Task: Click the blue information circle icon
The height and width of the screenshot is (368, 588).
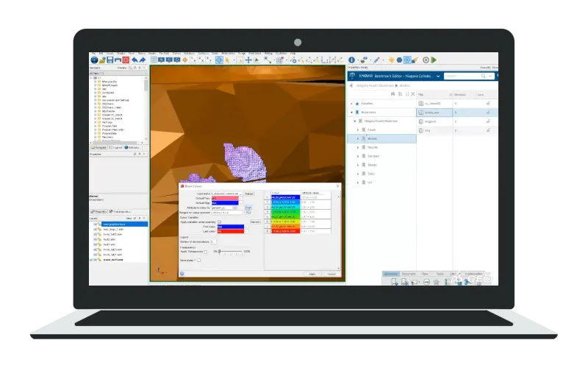Action: click(x=351, y=60)
